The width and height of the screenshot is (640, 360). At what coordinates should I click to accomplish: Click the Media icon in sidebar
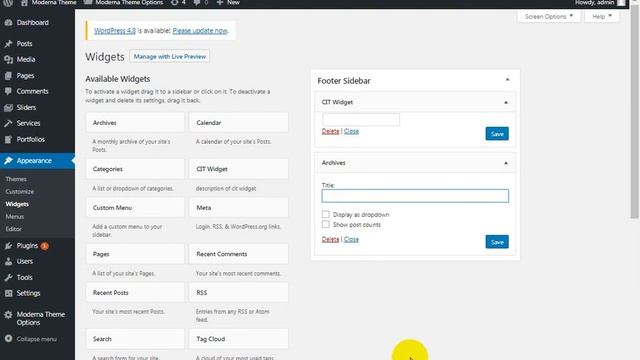point(8,60)
